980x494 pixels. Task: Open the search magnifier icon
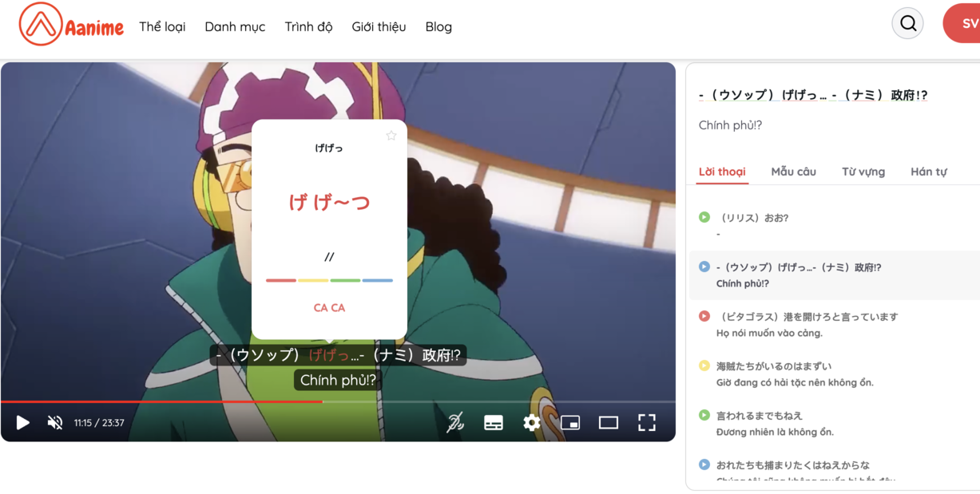coord(907,24)
